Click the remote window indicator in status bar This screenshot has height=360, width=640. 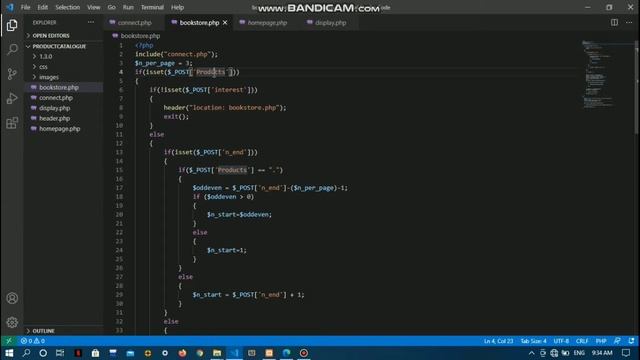9,341
